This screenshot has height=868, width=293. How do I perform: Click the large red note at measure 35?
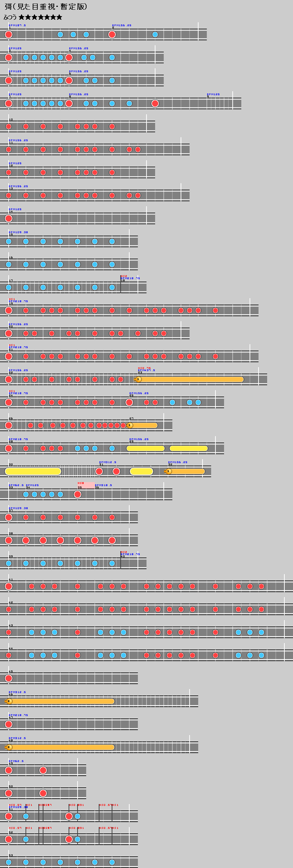click(78, 494)
